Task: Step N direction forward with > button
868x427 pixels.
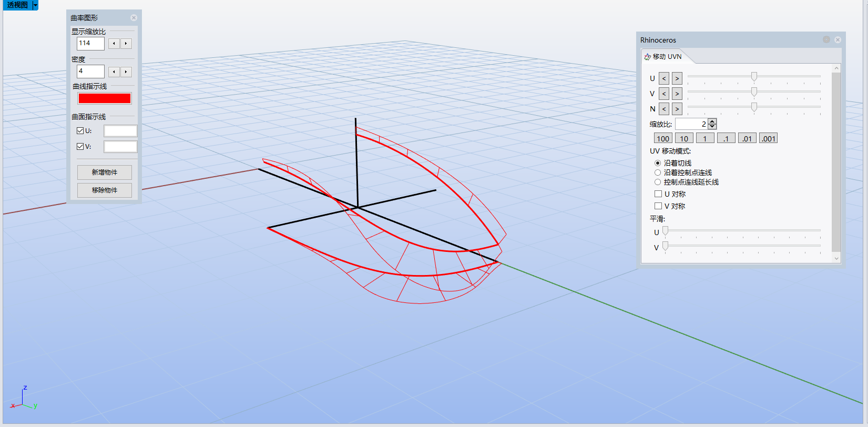Action: coord(677,109)
